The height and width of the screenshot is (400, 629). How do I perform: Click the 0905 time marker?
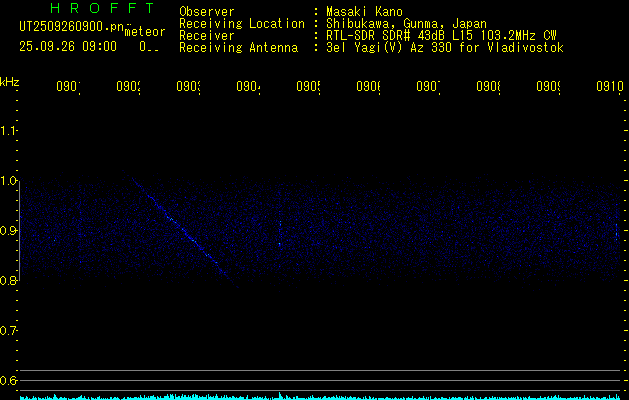pos(308,86)
